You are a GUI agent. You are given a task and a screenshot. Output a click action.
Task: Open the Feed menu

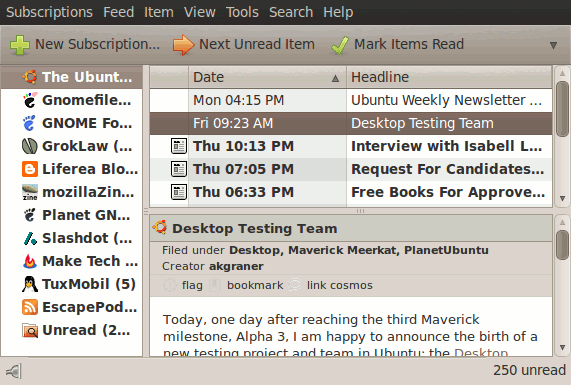pos(119,12)
